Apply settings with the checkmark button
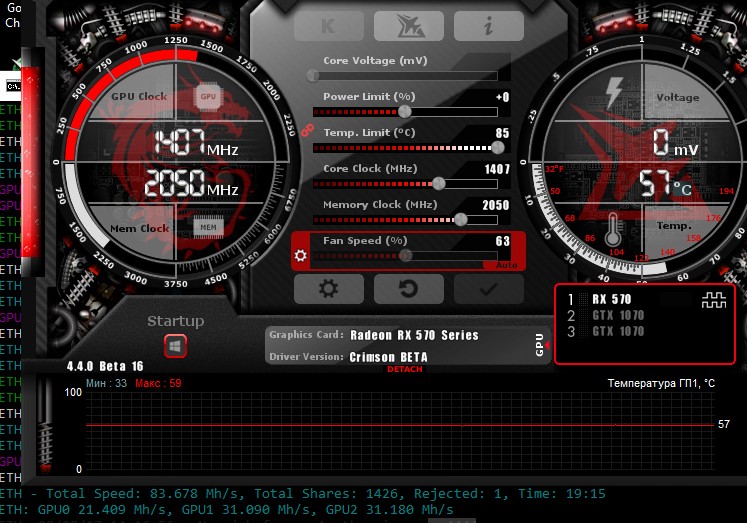 point(489,289)
